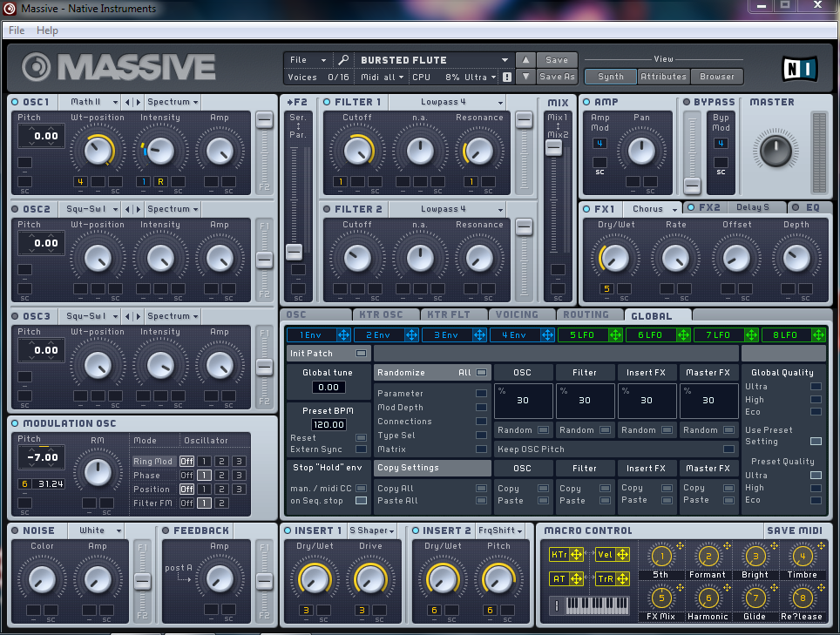The width and height of the screenshot is (840, 635).
Task: Open the File menu
Action: click(x=17, y=30)
